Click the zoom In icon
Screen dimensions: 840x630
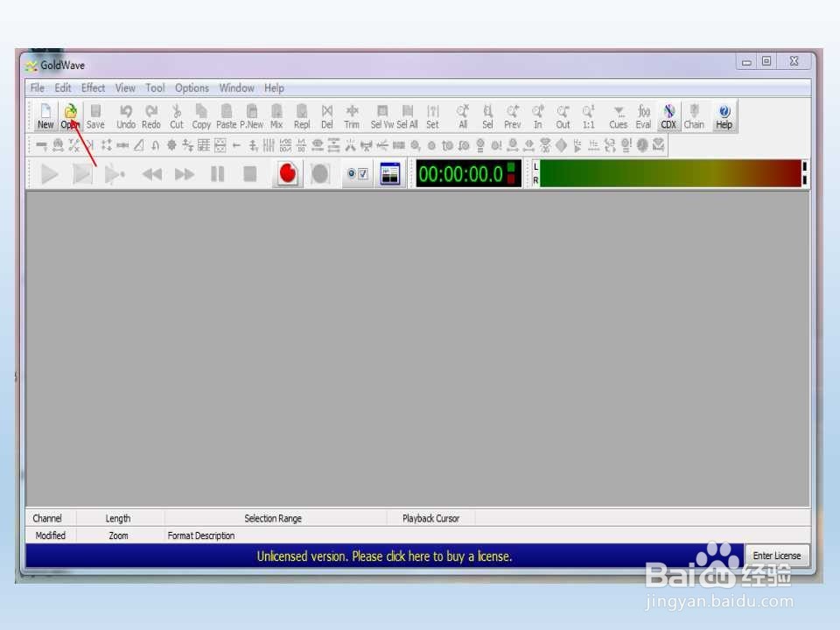coord(538,116)
